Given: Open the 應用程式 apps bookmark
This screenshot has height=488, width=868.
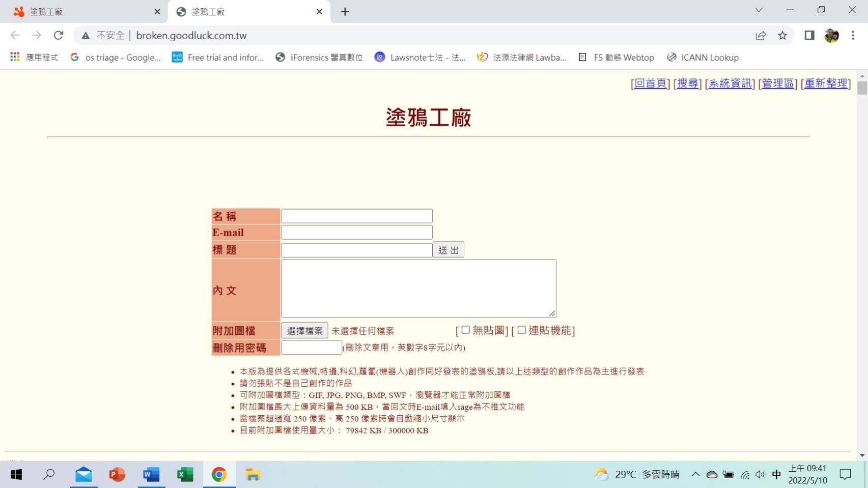Looking at the screenshot, I should click(x=34, y=58).
